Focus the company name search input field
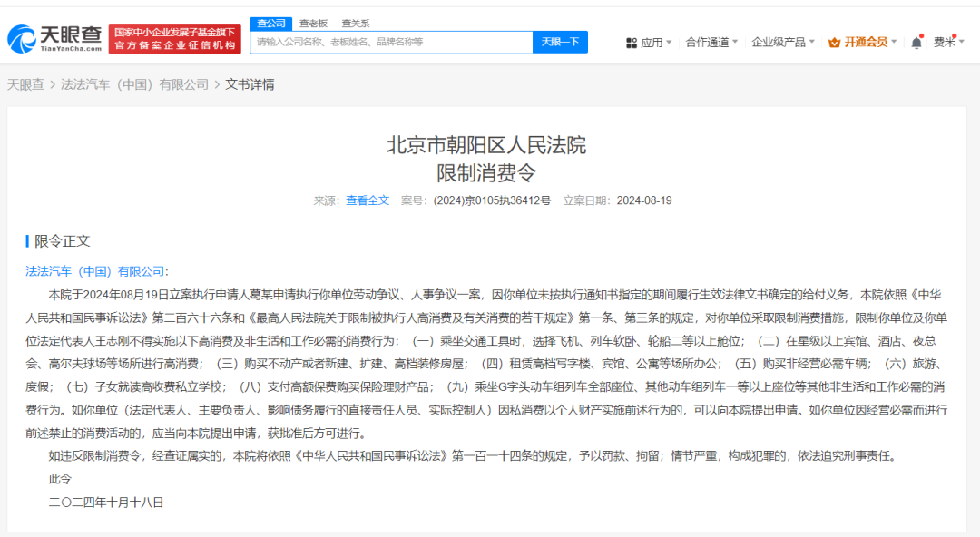The height and width of the screenshot is (537, 980). click(391, 42)
